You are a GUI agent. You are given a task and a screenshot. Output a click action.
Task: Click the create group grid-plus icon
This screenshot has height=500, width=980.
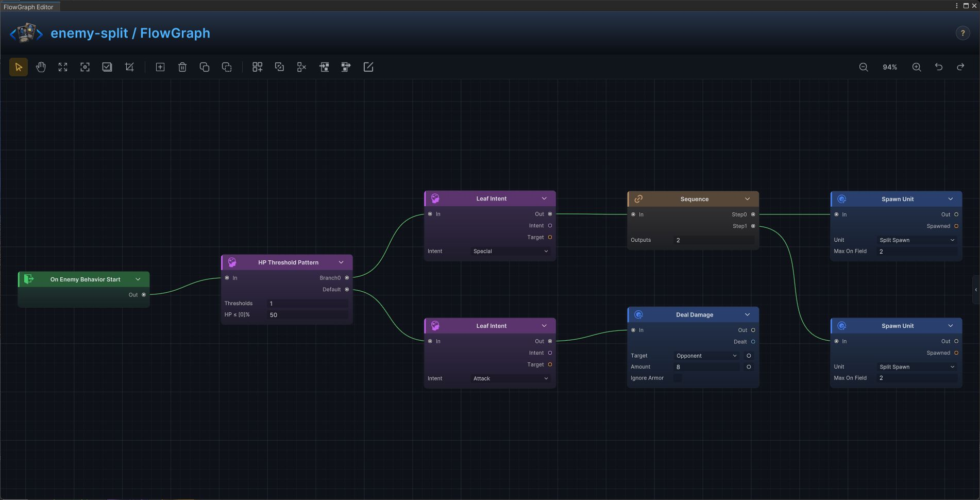click(257, 67)
